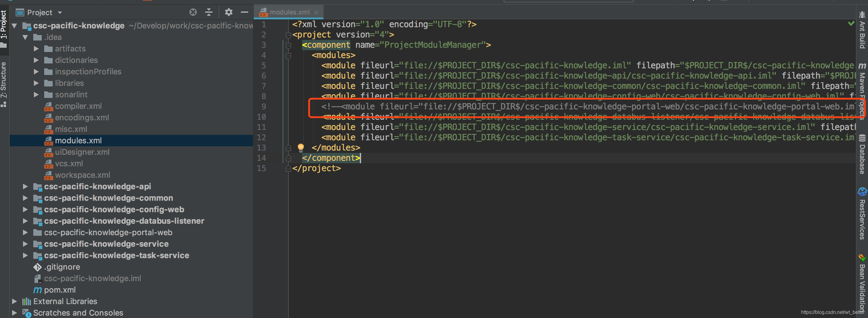Expand csc-pacific-knowledge-portal-web folder
This screenshot has height=318, width=868.
coord(25,232)
